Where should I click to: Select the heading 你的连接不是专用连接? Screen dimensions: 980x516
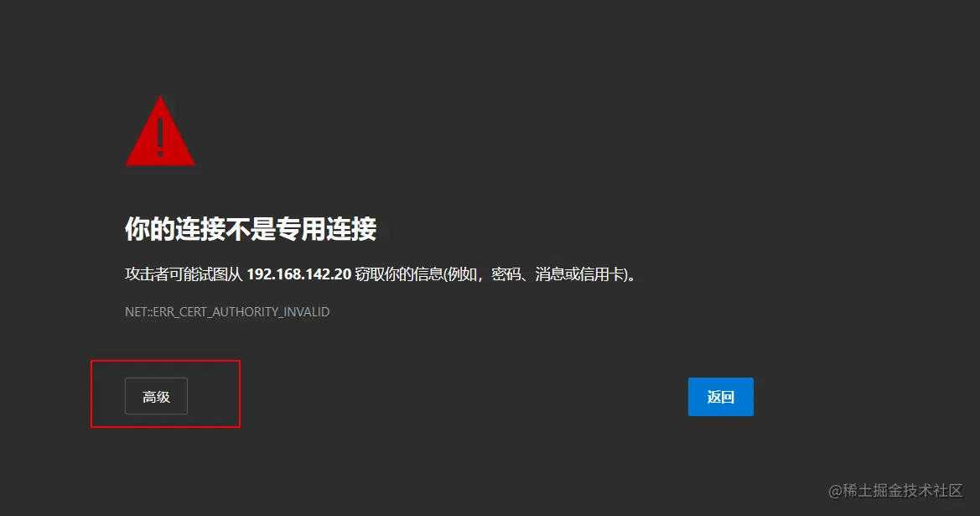(x=251, y=229)
